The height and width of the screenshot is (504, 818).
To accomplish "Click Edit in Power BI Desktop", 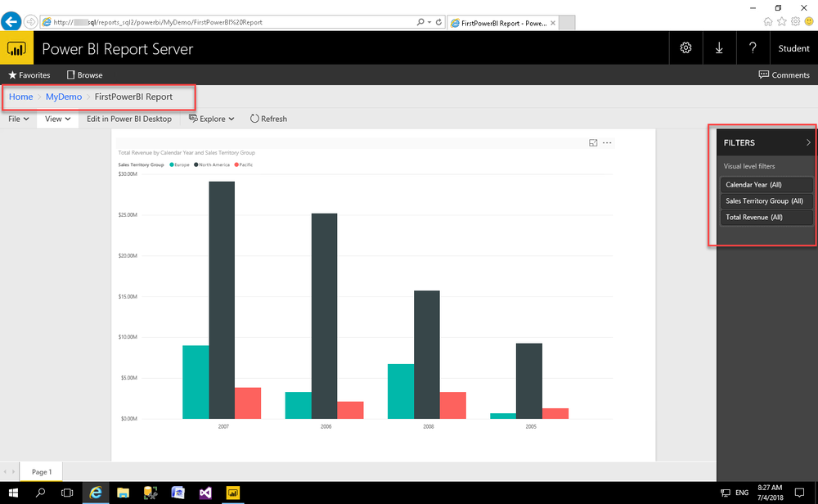I will coord(129,119).
